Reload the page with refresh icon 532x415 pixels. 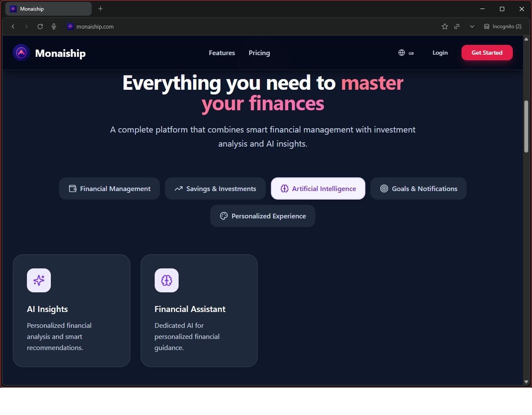point(40,26)
